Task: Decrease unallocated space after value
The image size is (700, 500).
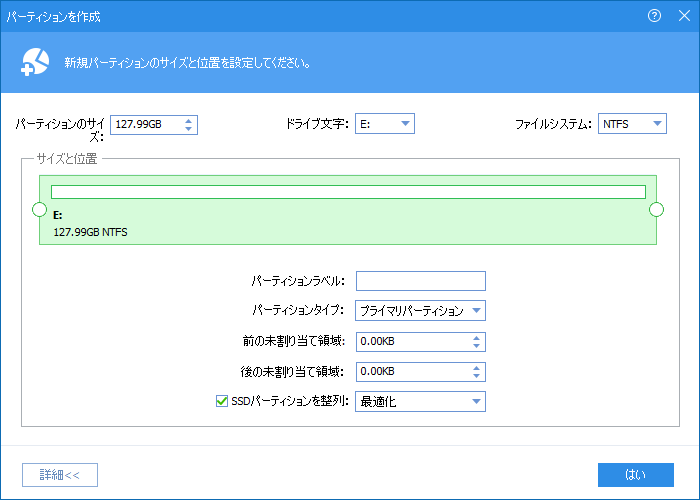Action: [476, 376]
